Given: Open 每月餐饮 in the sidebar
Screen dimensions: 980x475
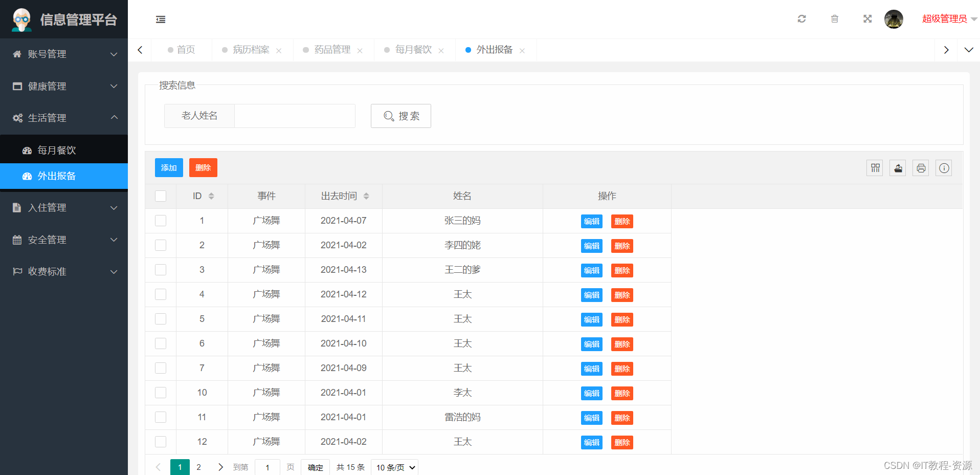Looking at the screenshot, I should pos(64,150).
